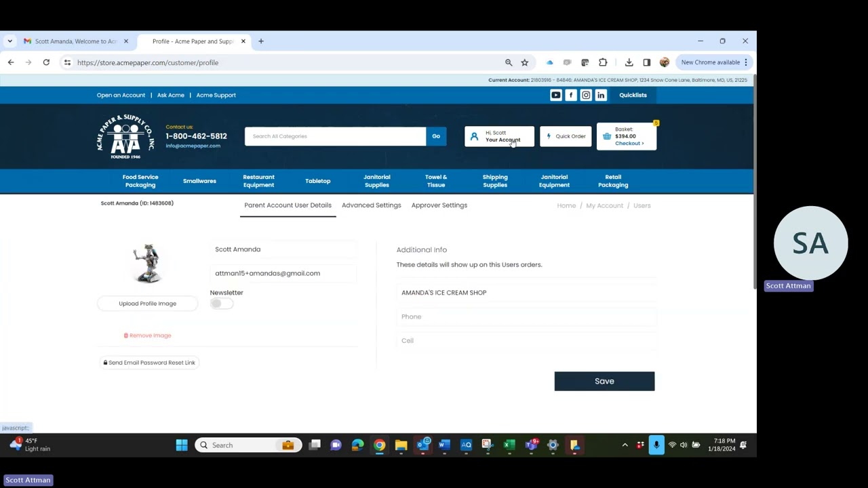This screenshot has height=488, width=868.
Task: Click the Phone input field
Action: [x=526, y=317]
